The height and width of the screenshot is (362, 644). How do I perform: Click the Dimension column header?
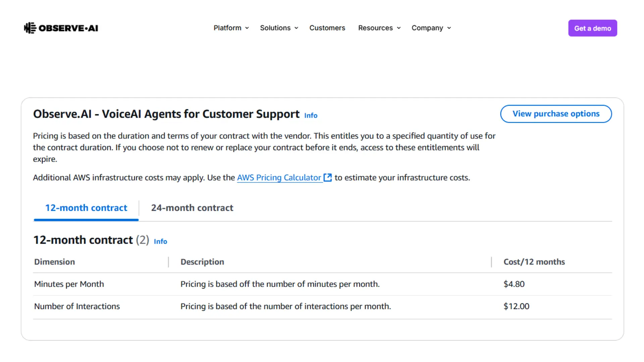pyautogui.click(x=55, y=262)
